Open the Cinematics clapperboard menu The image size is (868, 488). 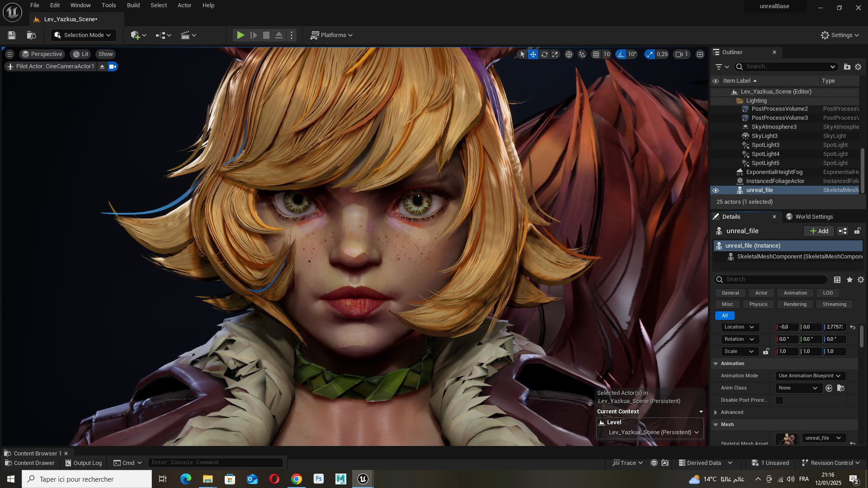[188, 35]
